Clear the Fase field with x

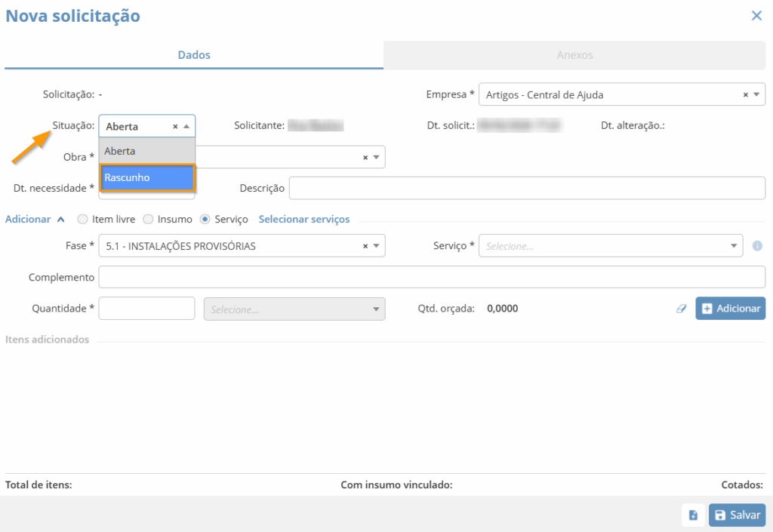point(365,246)
